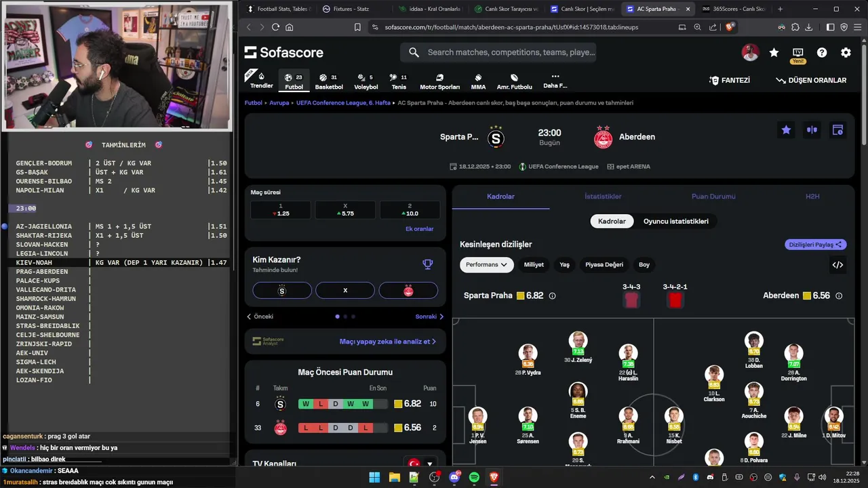
Task: Click the embed code icon for lineups
Action: coord(837,265)
